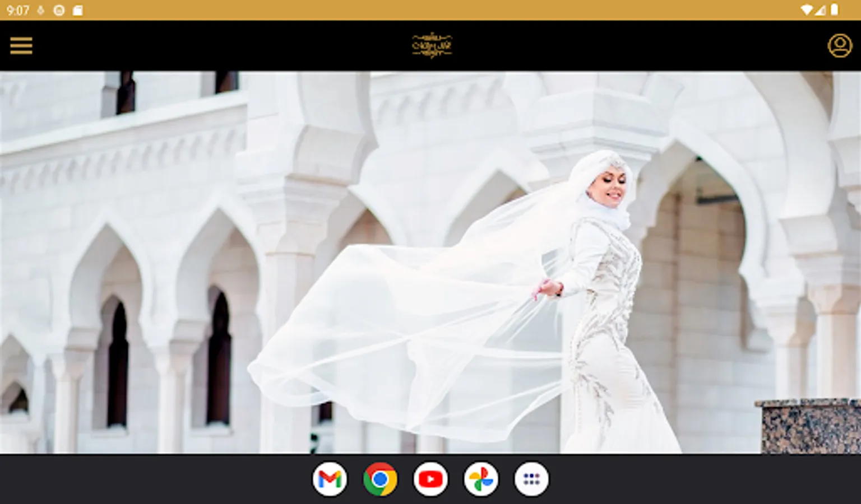Launch Gmail from the dock
Image resolution: width=861 pixels, height=504 pixels.
[x=330, y=479]
